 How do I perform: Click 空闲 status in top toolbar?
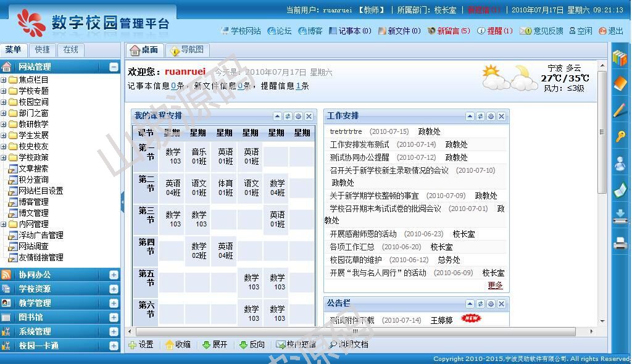581,31
